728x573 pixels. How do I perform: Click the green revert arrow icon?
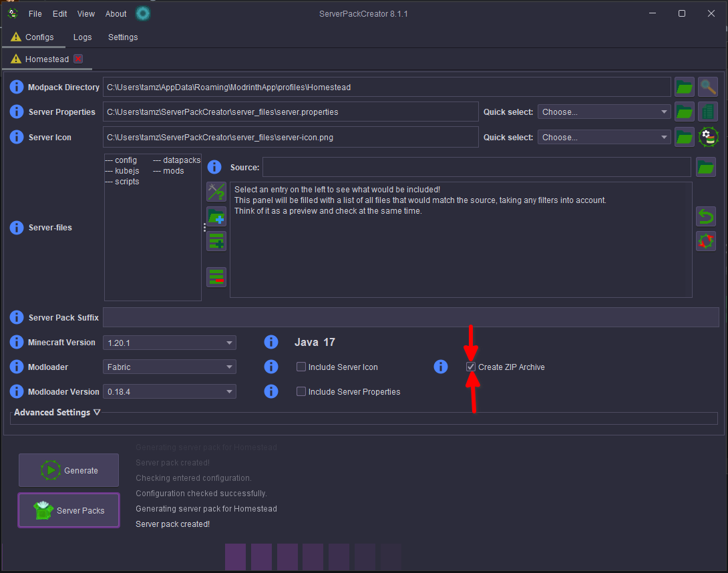click(x=706, y=216)
